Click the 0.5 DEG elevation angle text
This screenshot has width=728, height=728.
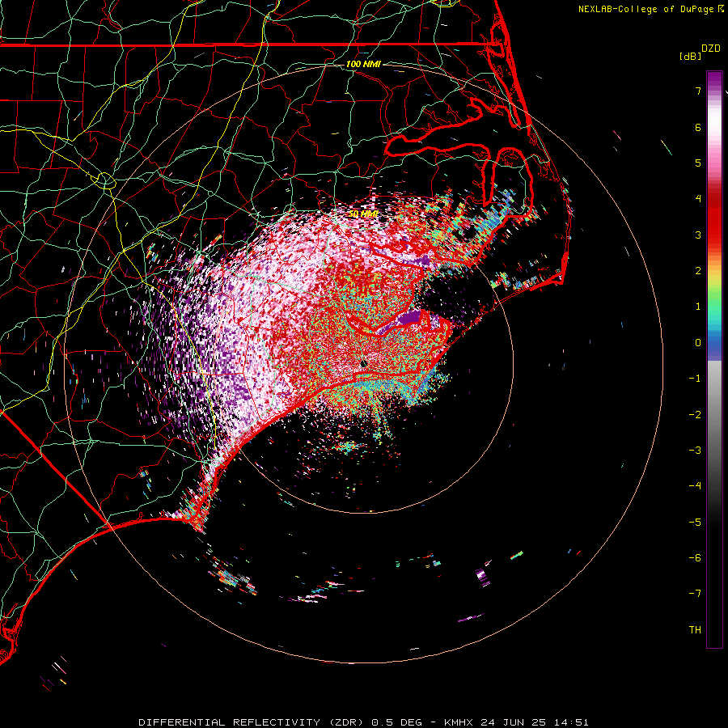[396, 722]
